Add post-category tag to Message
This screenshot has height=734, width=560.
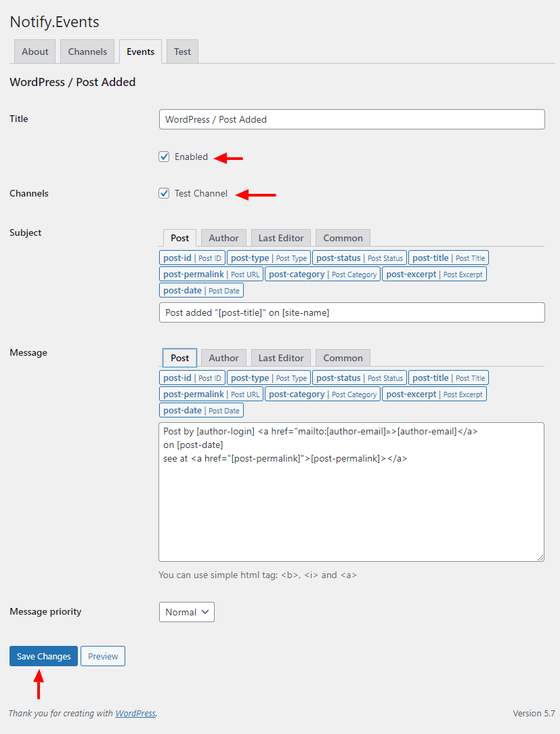323,394
